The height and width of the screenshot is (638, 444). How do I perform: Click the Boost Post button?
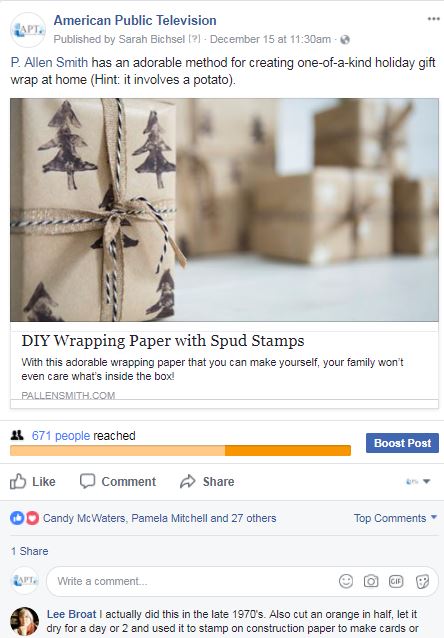(x=402, y=443)
